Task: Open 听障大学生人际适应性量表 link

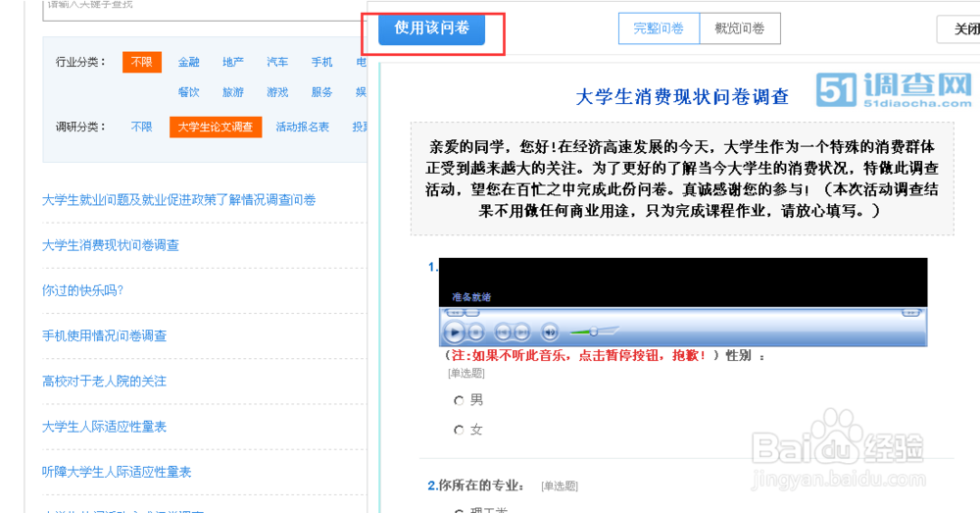Action: pos(117,472)
